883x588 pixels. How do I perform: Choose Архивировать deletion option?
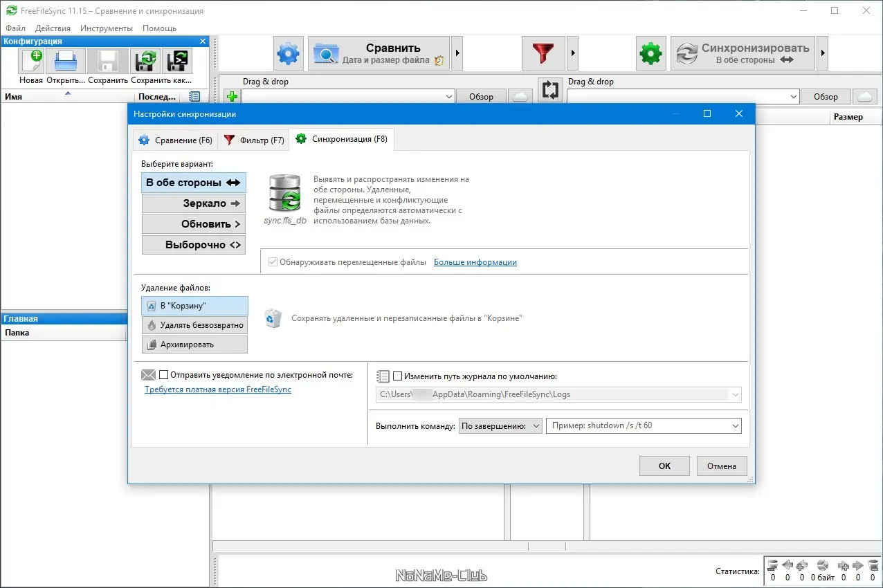pyautogui.click(x=194, y=344)
